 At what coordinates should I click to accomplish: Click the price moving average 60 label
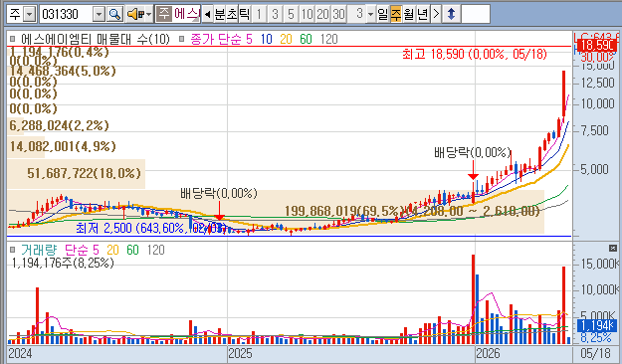(306, 39)
